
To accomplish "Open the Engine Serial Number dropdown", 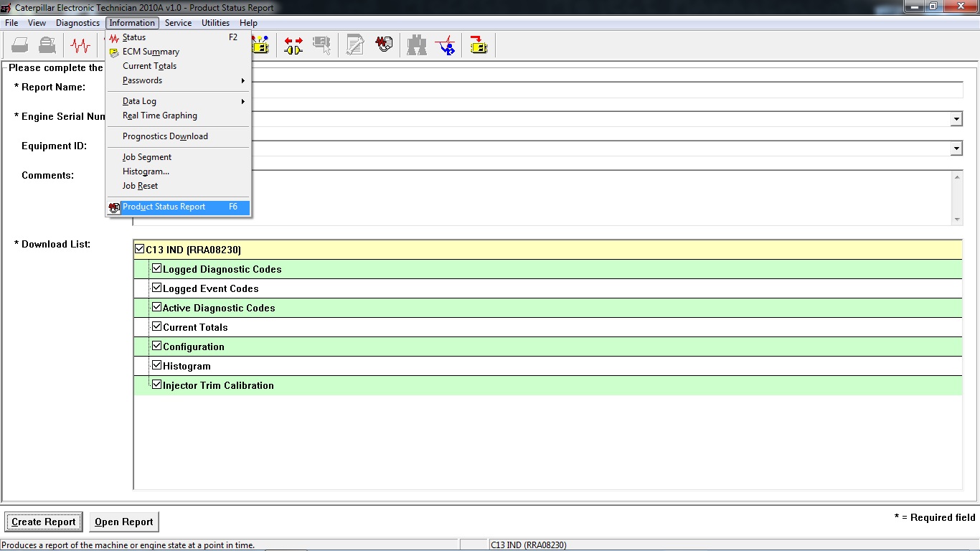I will coord(957,118).
